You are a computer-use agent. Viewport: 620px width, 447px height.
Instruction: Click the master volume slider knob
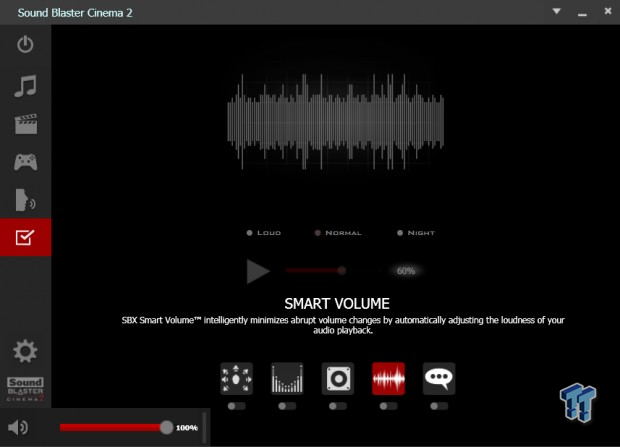point(166,427)
